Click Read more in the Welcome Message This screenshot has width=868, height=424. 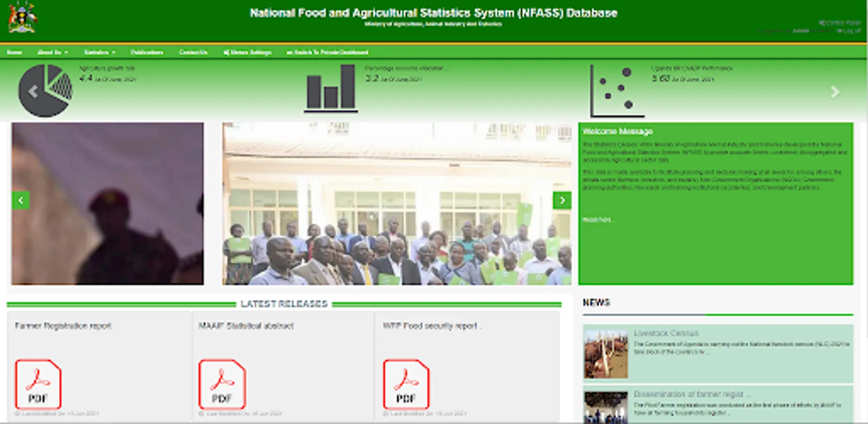598,220
